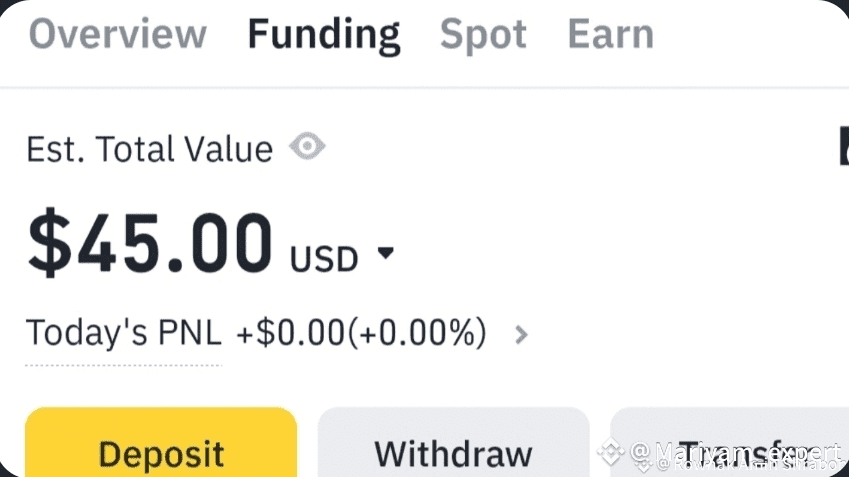The image size is (849, 477).
Task: Click the large Binance logo watermark
Action: tap(610, 452)
